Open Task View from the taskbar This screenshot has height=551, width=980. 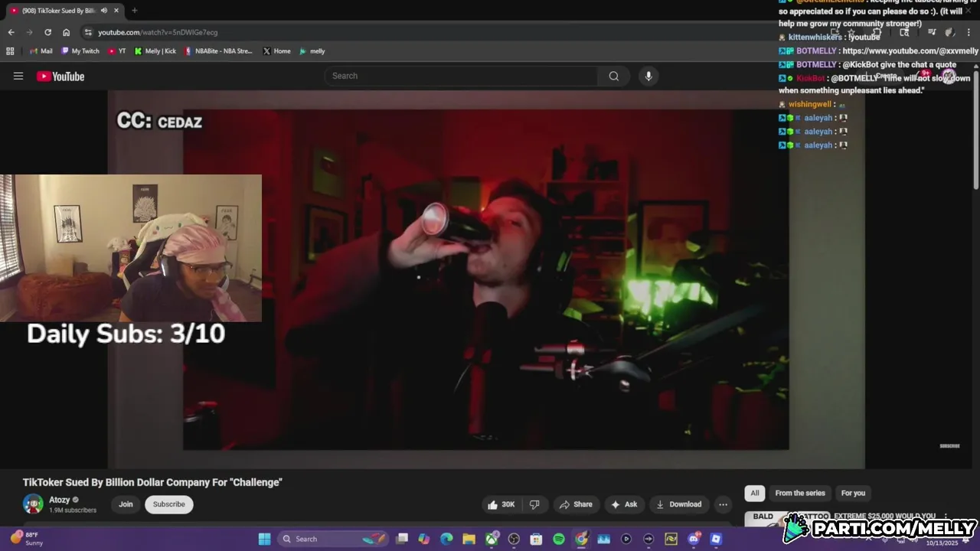(402, 539)
